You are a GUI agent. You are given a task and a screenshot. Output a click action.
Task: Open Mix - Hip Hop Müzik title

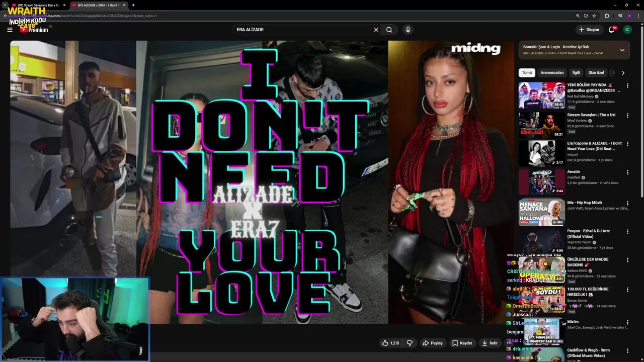point(585,203)
